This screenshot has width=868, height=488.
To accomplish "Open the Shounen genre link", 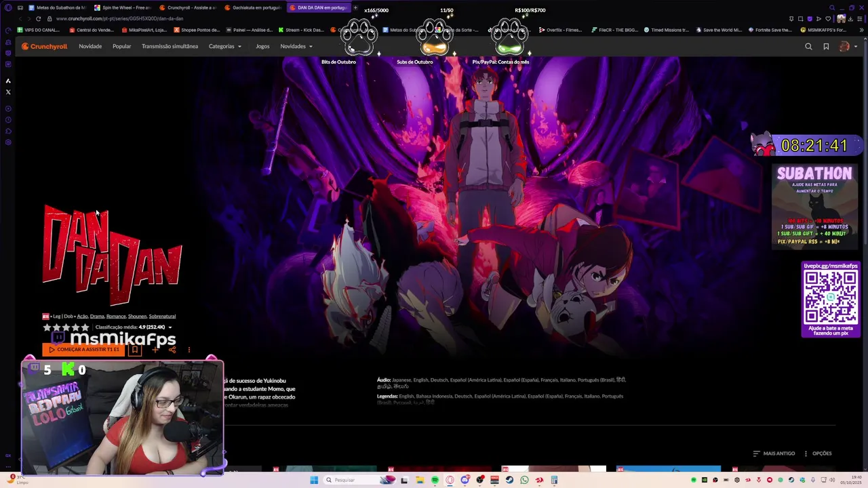I will point(137,316).
